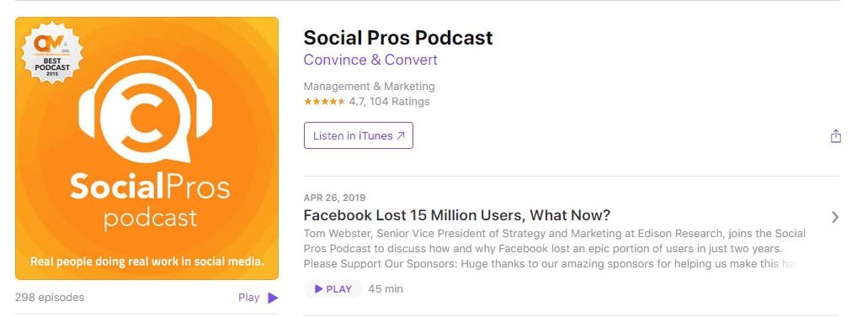Click the Real people doing real work tagline

point(146,261)
